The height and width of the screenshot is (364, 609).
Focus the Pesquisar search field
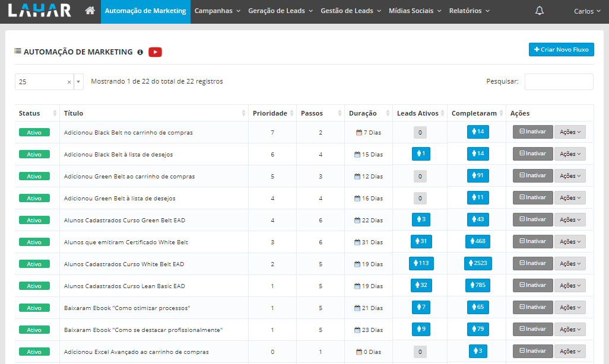[559, 81]
